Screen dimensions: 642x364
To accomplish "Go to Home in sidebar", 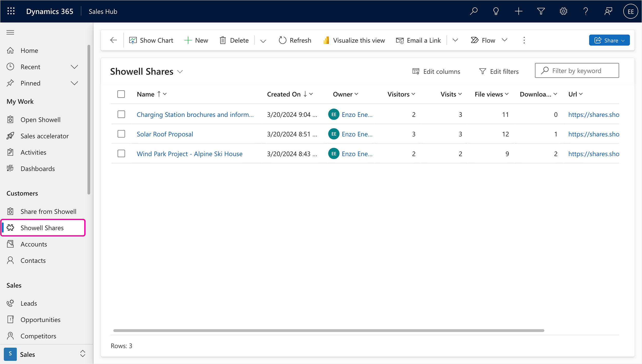I will (29, 51).
